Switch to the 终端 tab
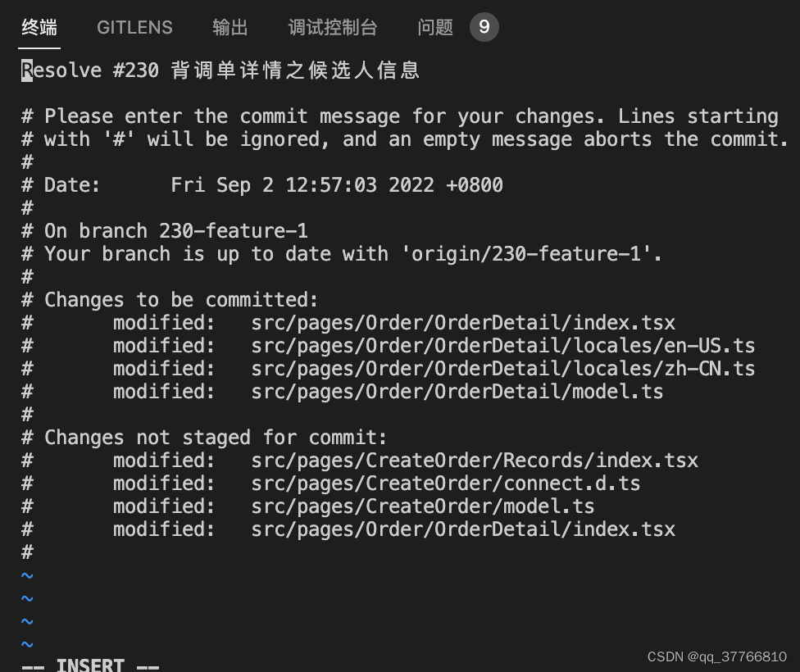 click(x=39, y=27)
